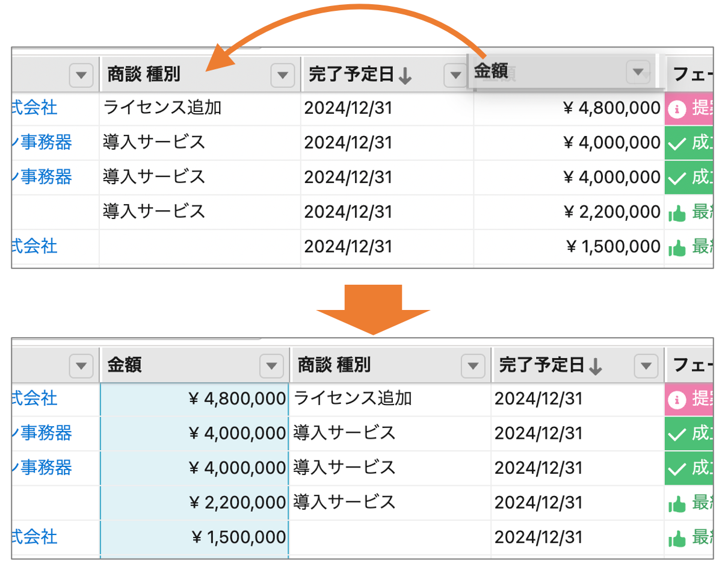Click the pink info icon in the top table
Screen dimensions: 728x573
point(677,109)
